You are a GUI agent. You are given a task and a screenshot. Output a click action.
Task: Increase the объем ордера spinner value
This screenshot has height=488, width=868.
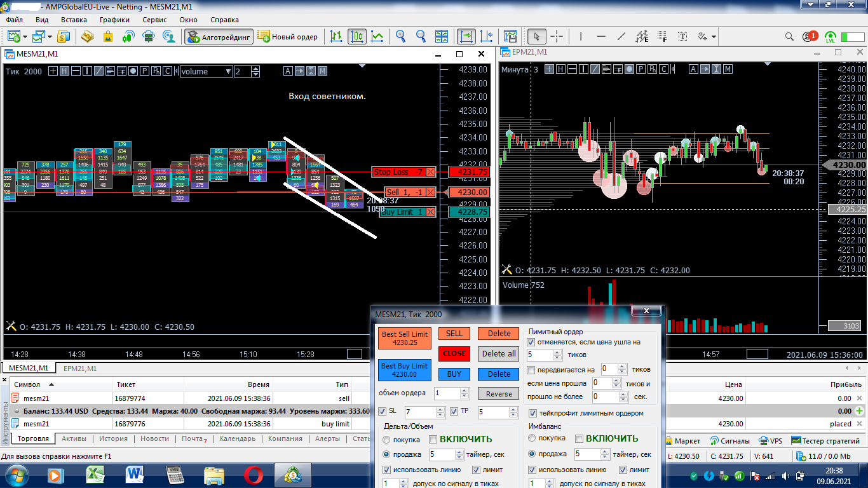pos(464,391)
